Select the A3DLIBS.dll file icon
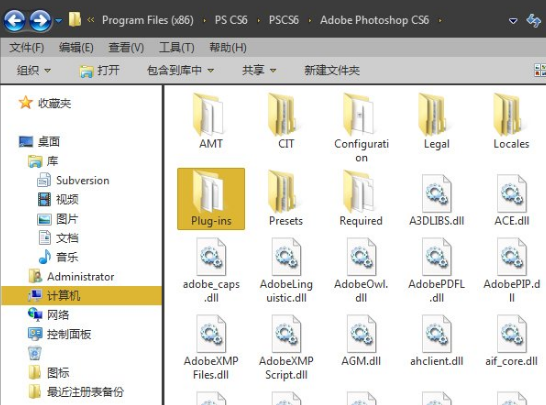The height and width of the screenshot is (405, 546). tap(437, 193)
